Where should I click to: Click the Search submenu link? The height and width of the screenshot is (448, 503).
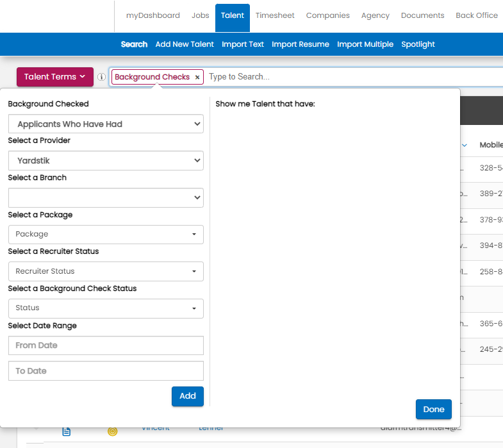tap(134, 44)
